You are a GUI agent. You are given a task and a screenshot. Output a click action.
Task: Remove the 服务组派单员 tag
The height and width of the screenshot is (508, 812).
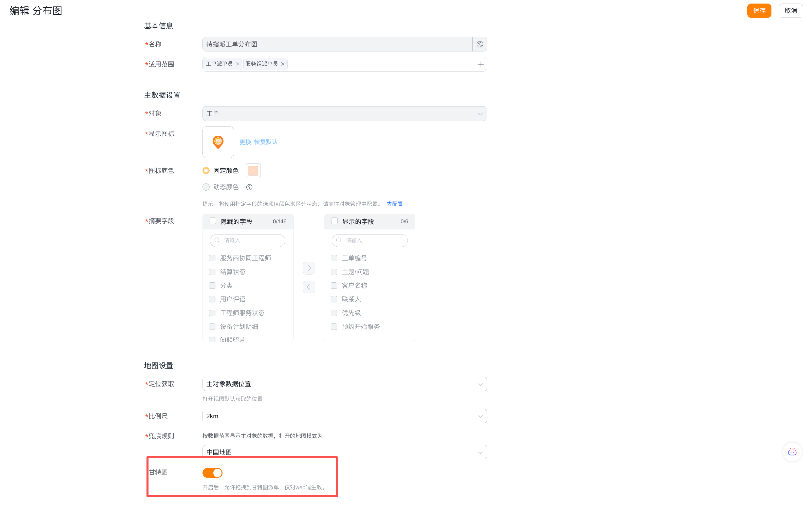[x=283, y=64]
